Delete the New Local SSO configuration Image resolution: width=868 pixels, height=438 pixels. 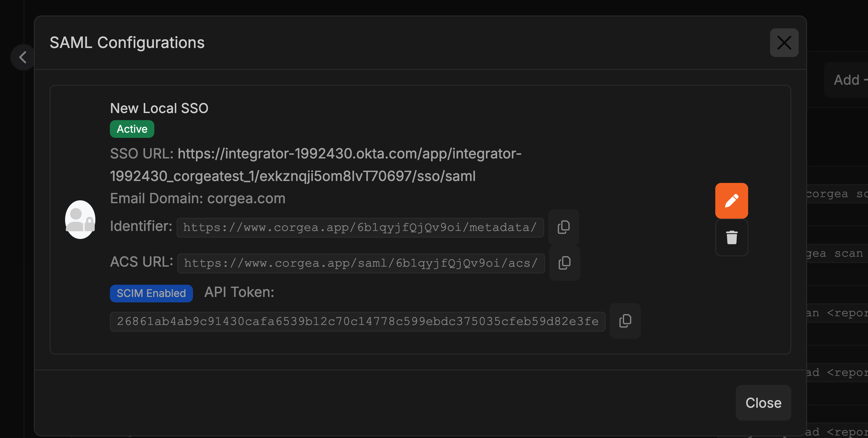tap(731, 238)
